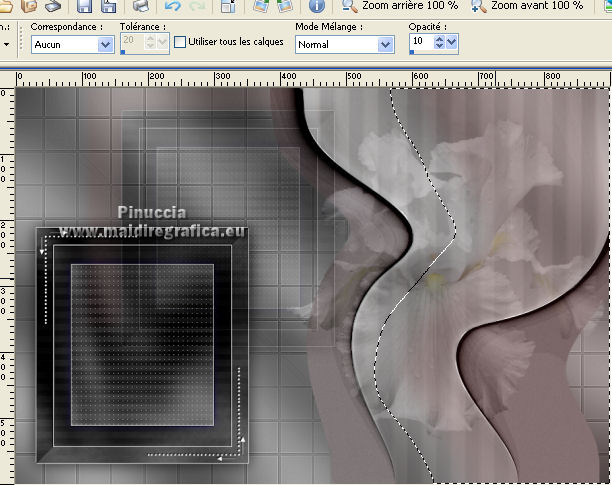The height and width of the screenshot is (485, 612).
Task: Click the second photo rotate icon
Action: pos(285,5)
